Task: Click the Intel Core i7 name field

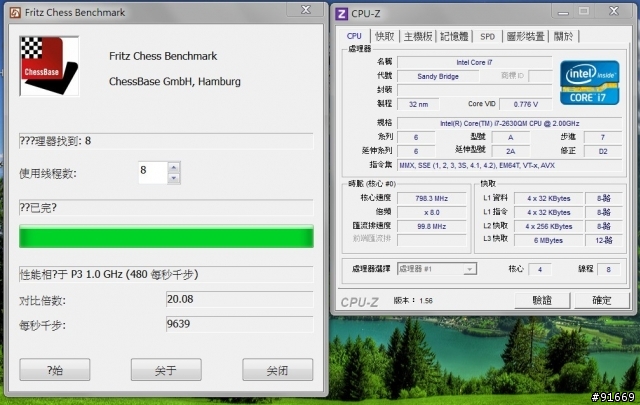Action: (x=474, y=62)
